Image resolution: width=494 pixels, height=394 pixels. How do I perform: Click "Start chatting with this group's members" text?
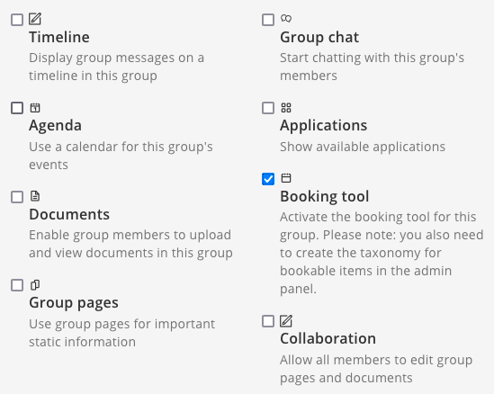pyautogui.click(x=372, y=67)
